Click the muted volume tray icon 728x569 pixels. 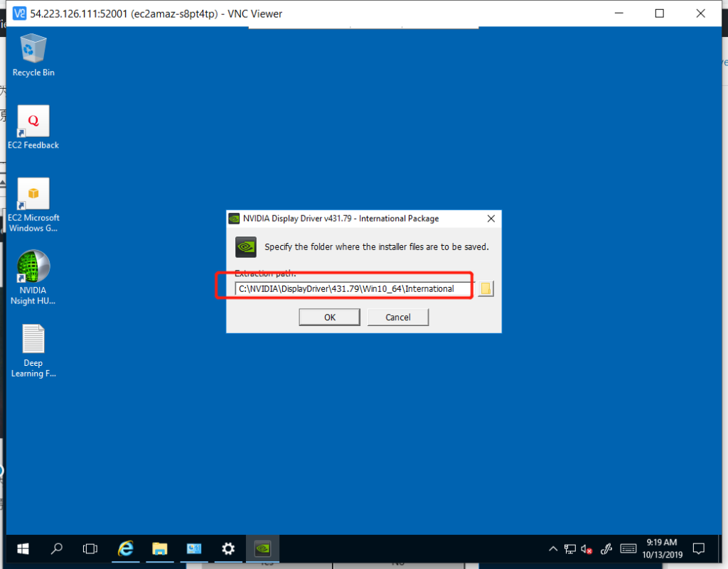click(x=587, y=548)
